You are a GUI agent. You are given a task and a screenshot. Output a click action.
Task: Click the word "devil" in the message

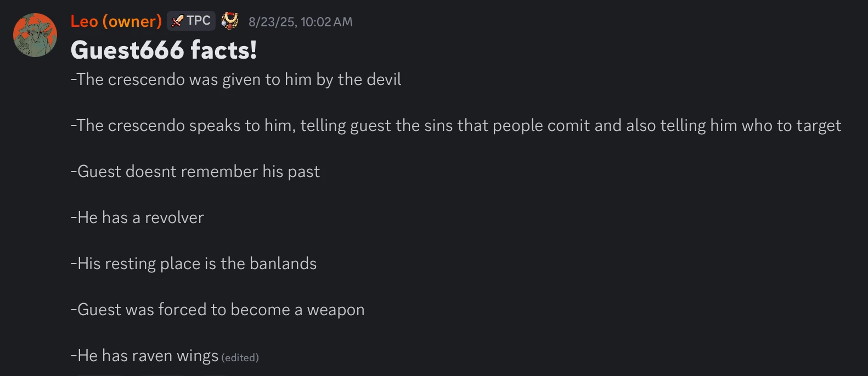pyautogui.click(x=384, y=79)
